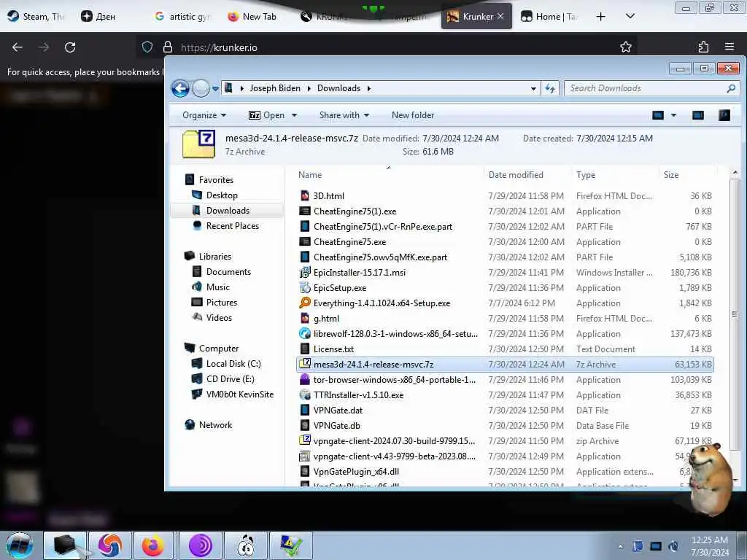Click the volume icon in system tray
Viewport: 747px width, 560px height.
coord(673,546)
